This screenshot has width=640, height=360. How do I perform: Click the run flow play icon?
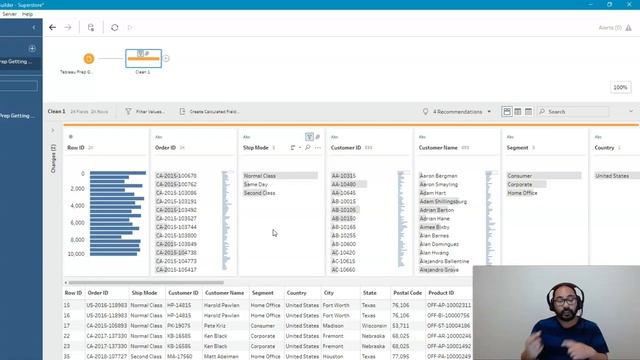click(130, 27)
